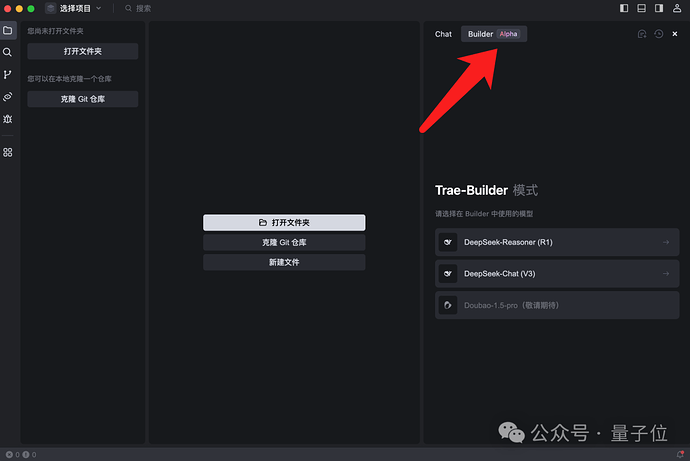The width and height of the screenshot is (690, 461).
Task: Click the Trae-Builder 模式 heading
Action: point(486,190)
